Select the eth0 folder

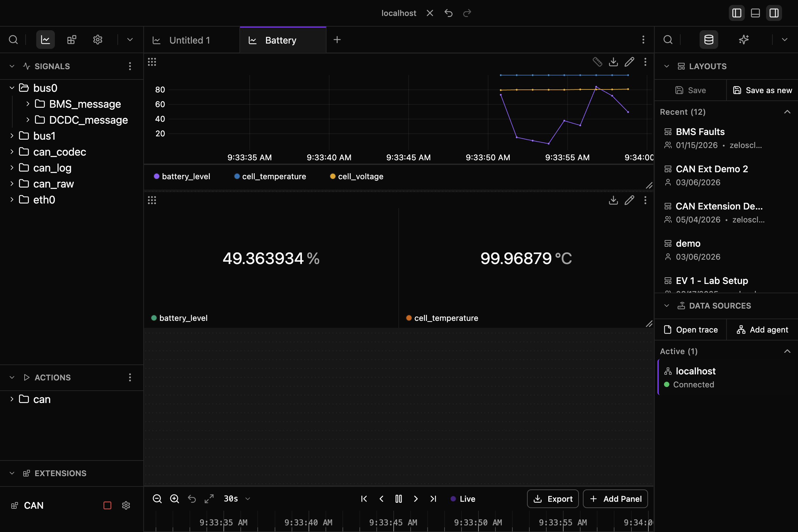(44, 200)
